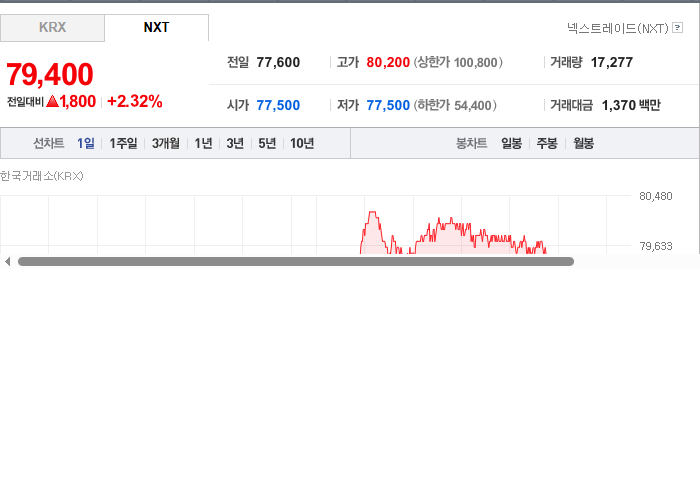Click the upper limit text 상한가 100,800
Image resolution: width=700 pixels, height=490 pixels.
tap(458, 62)
